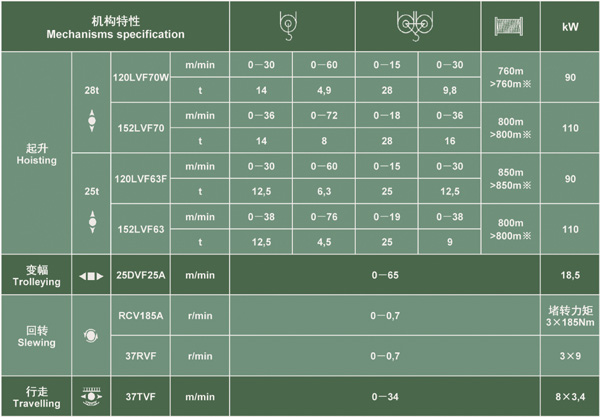Click the trolleying left-right arrow icon
The width and height of the screenshot is (600, 417).
[x=91, y=276]
